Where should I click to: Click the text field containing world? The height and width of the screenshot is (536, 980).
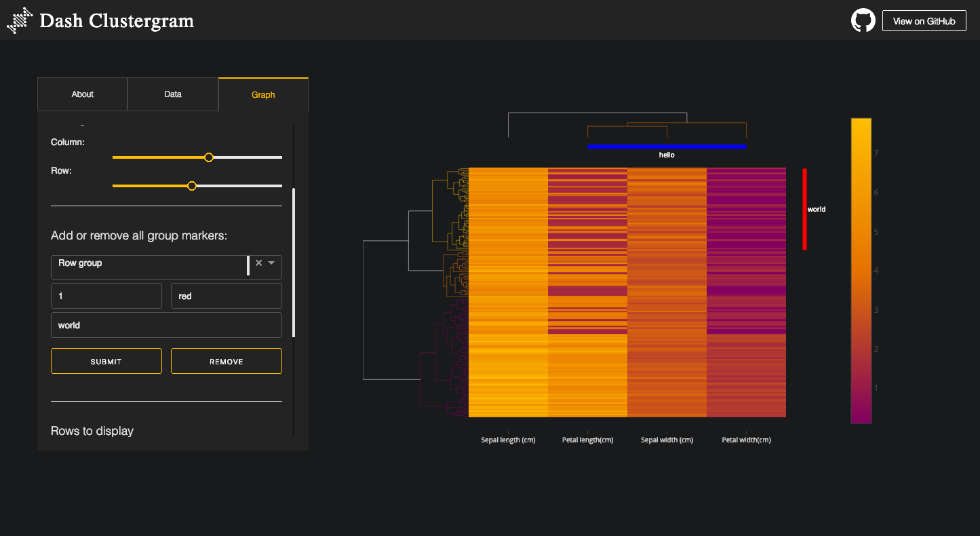coord(166,324)
